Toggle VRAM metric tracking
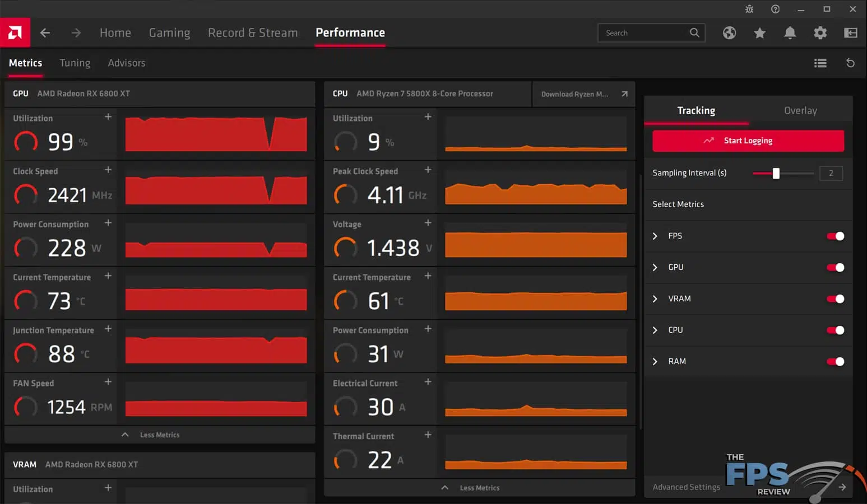 tap(835, 299)
